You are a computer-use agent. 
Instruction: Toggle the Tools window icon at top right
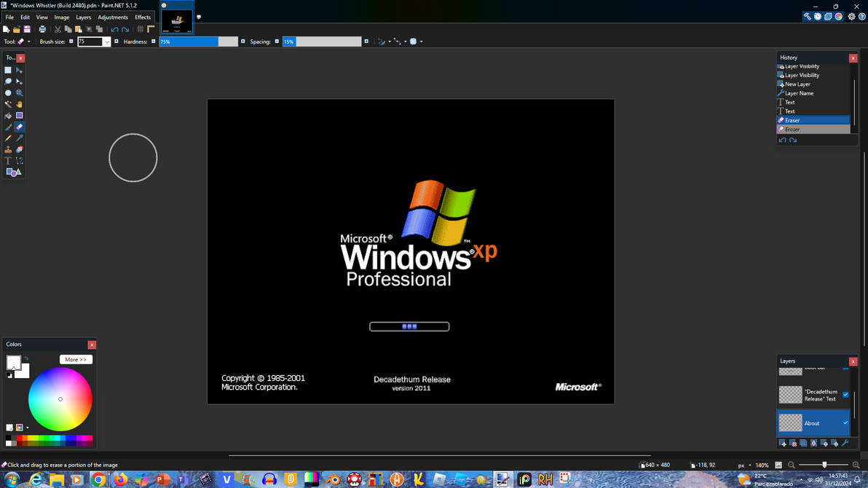click(x=807, y=17)
